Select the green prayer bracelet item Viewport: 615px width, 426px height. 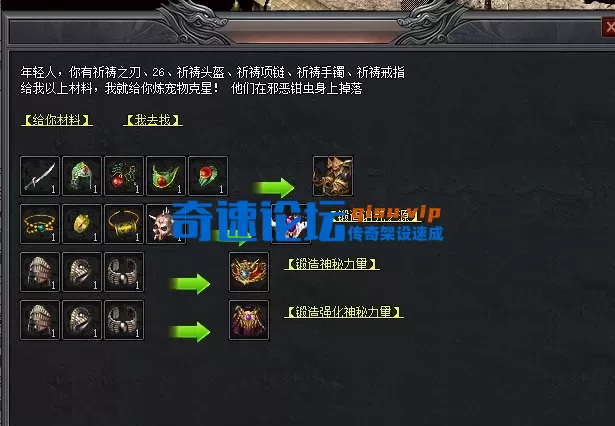(166, 176)
